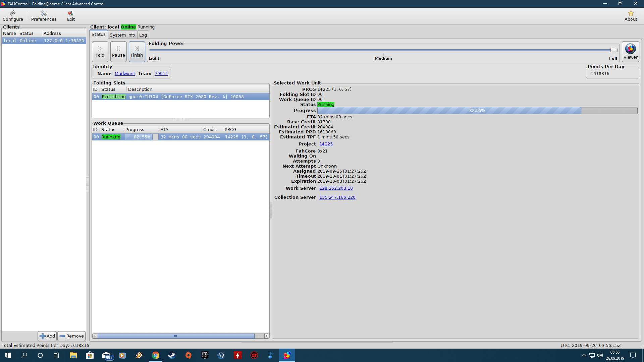
Task: Open Steam from the Windows taskbar
Action: tap(172, 355)
